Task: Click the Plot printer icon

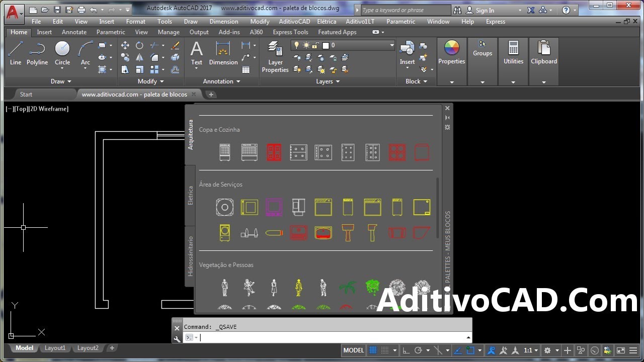Action: [x=82, y=10]
